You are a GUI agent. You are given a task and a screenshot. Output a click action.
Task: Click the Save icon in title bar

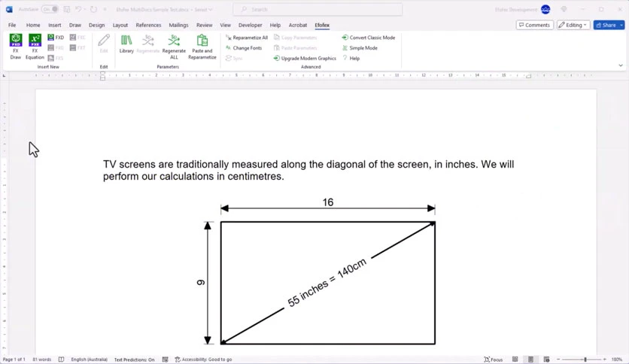67,9
